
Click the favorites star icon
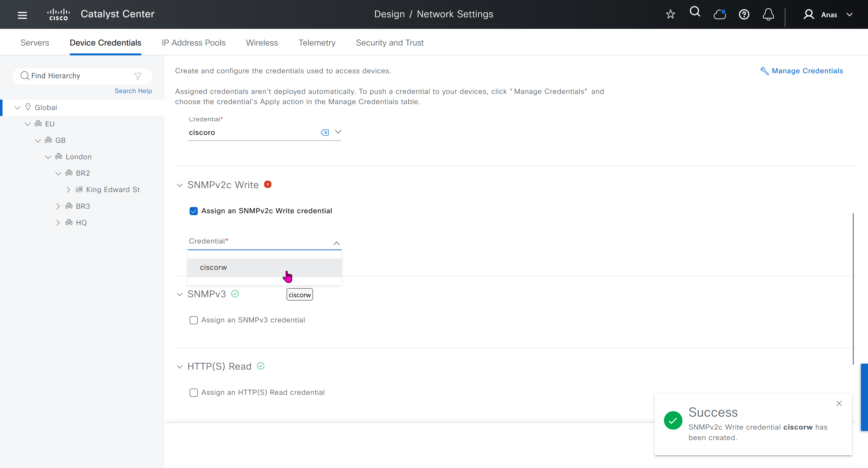click(x=670, y=14)
